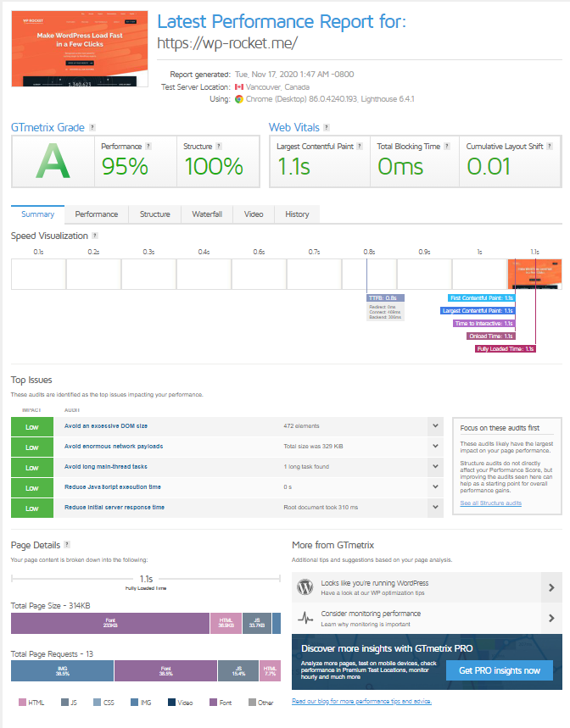Open the blog performance tips link
Image resolution: width=570 pixels, height=728 pixels.
(361, 702)
